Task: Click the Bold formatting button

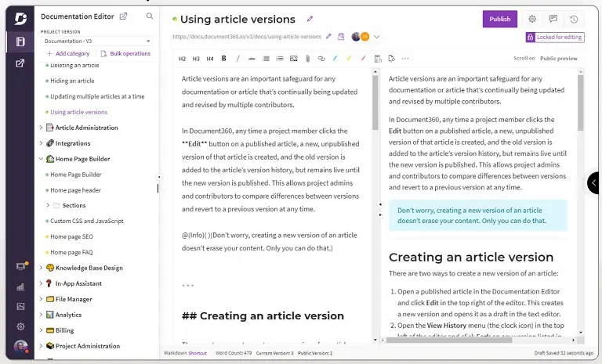Action: point(224,58)
